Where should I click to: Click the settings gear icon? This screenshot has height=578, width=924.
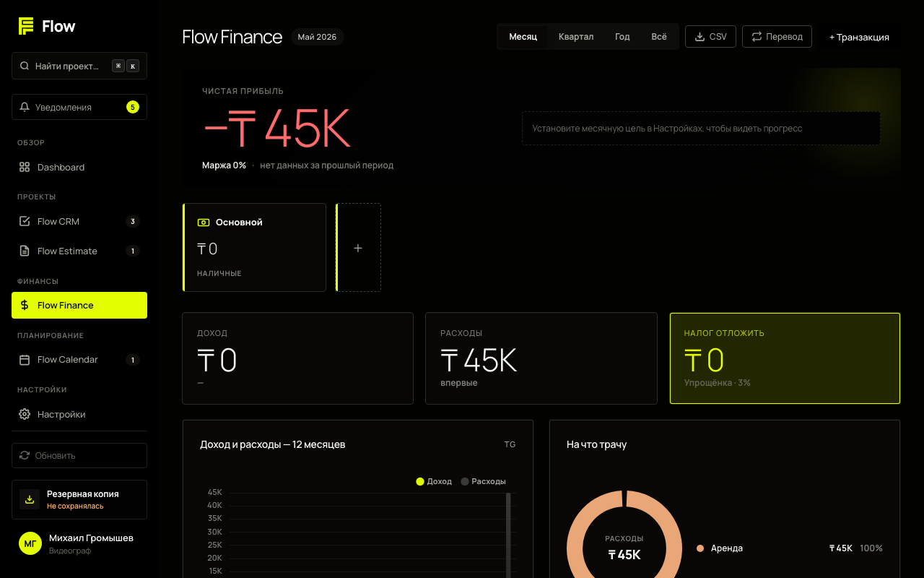[x=25, y=414]
